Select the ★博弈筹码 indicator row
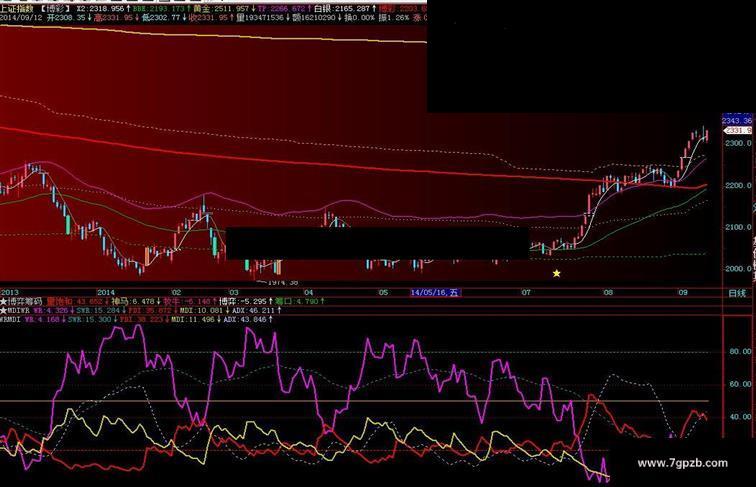 [x=21, y=301]
